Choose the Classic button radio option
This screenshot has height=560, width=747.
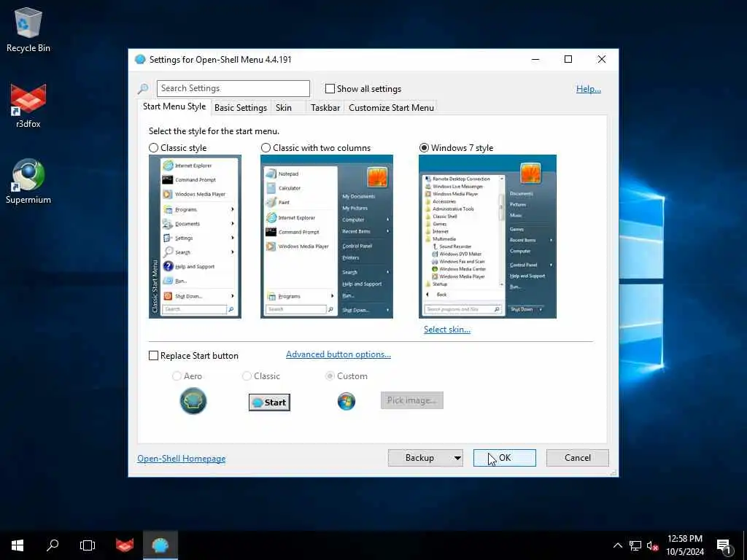(x=247, y=376)
